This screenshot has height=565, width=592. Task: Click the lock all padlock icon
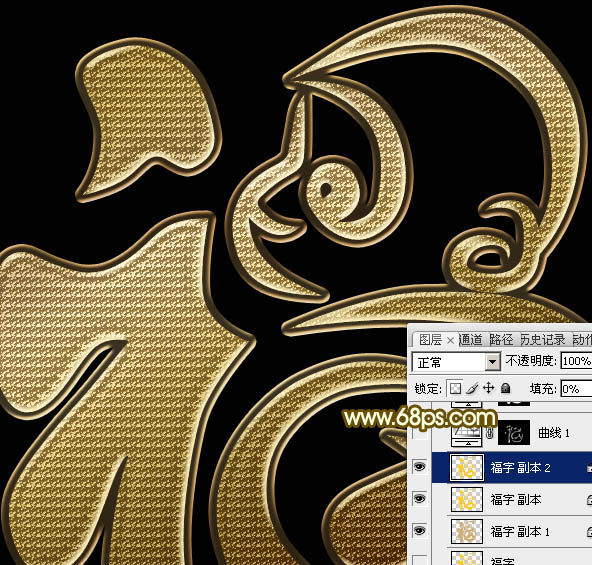(x=506, y=388)
